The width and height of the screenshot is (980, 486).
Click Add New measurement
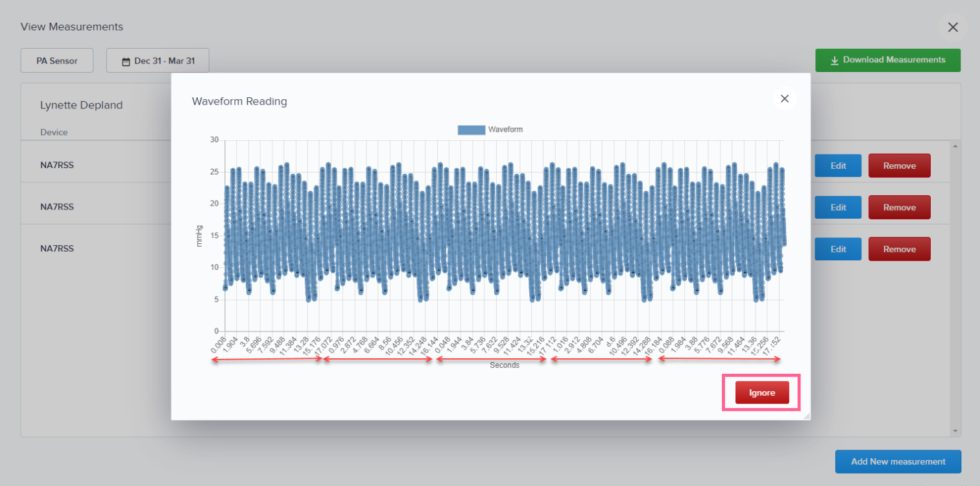click(x=898, y=461)
